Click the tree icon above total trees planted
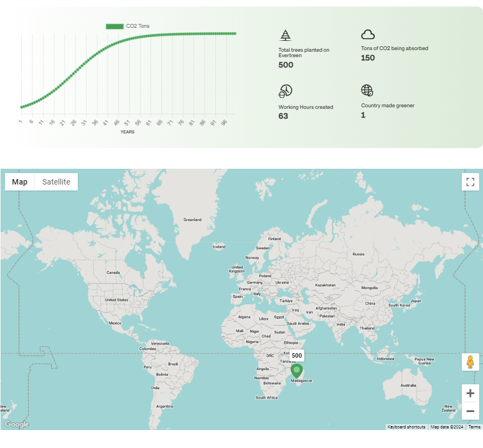The image size is (483, 448). pyautogui.click(x=285, y=35)
